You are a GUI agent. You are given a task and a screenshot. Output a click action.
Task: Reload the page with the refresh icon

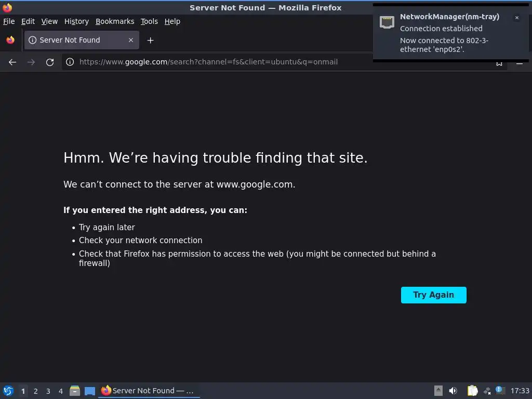pyautogui.click(x=50, y=62)
